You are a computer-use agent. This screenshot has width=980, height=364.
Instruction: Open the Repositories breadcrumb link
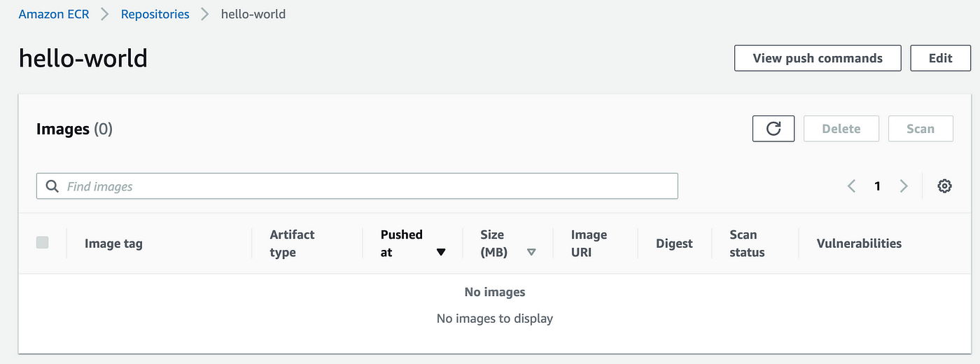tap(155, 14)
